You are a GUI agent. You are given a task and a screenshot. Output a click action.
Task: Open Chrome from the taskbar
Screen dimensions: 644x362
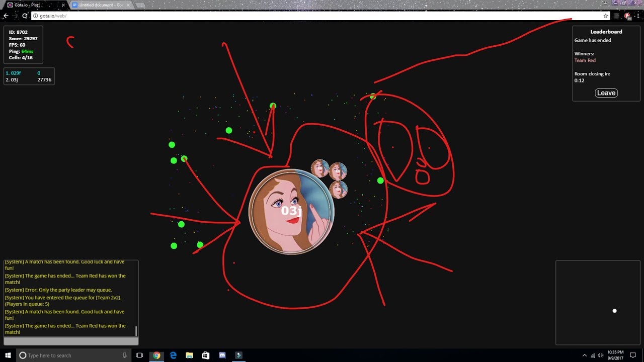point(156,355)
